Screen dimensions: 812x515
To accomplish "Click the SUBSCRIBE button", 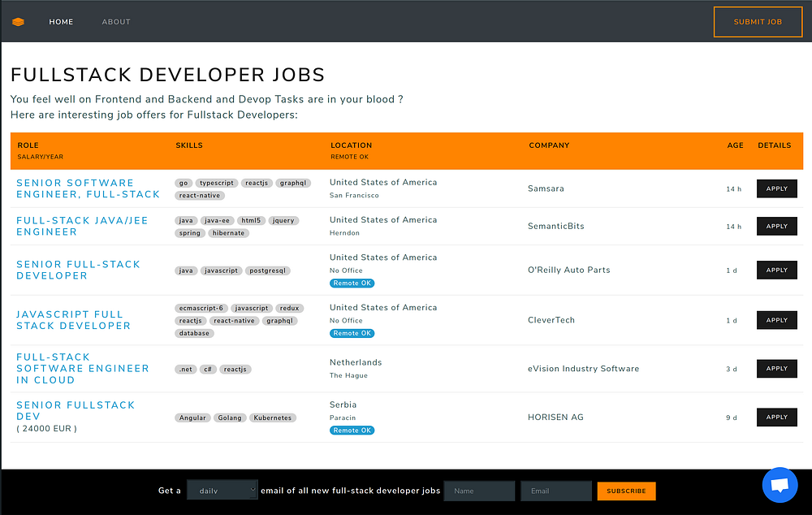I will point(626,491).
